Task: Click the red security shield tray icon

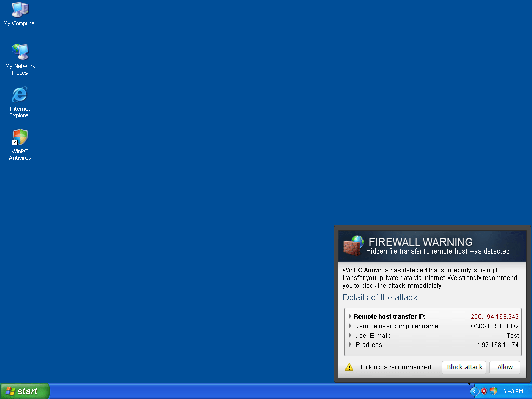Action: (484, 391)
